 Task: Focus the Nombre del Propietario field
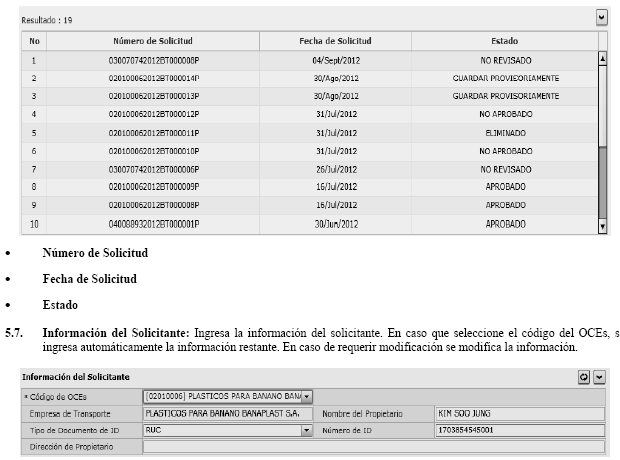point(520,414)
